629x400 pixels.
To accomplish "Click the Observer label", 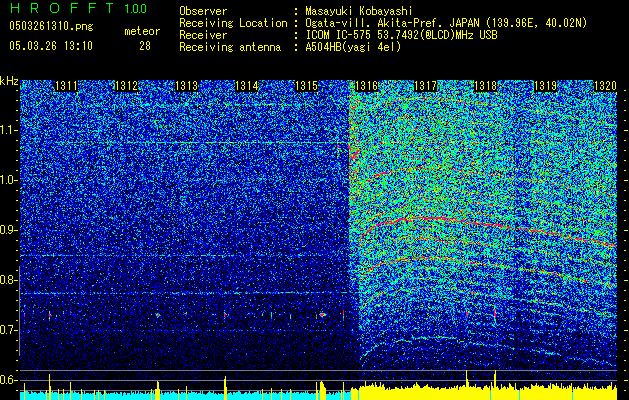I will coord(203,11).
